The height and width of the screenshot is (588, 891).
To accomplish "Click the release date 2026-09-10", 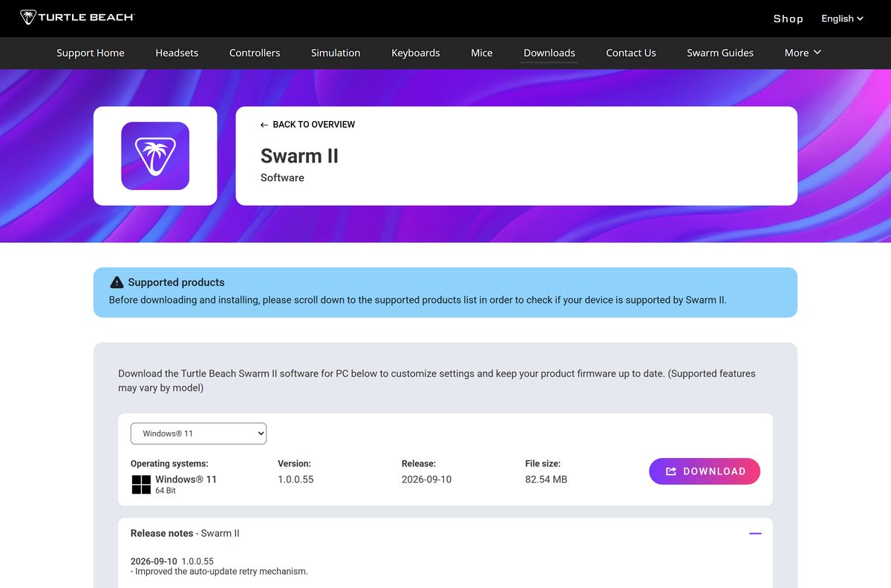I will tap(426, 480).
